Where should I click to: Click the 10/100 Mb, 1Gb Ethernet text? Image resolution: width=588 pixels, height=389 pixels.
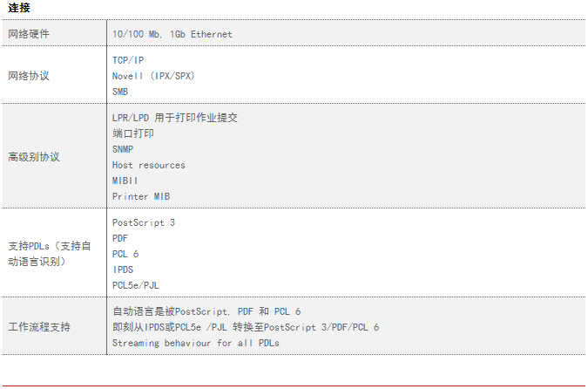tap(172, 34)
